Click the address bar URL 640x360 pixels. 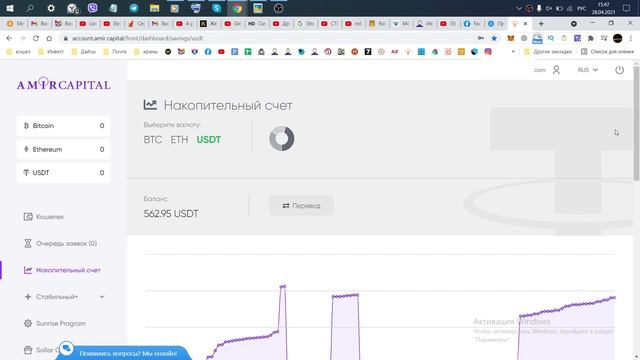pyautogui.click(x=137, y=38)
